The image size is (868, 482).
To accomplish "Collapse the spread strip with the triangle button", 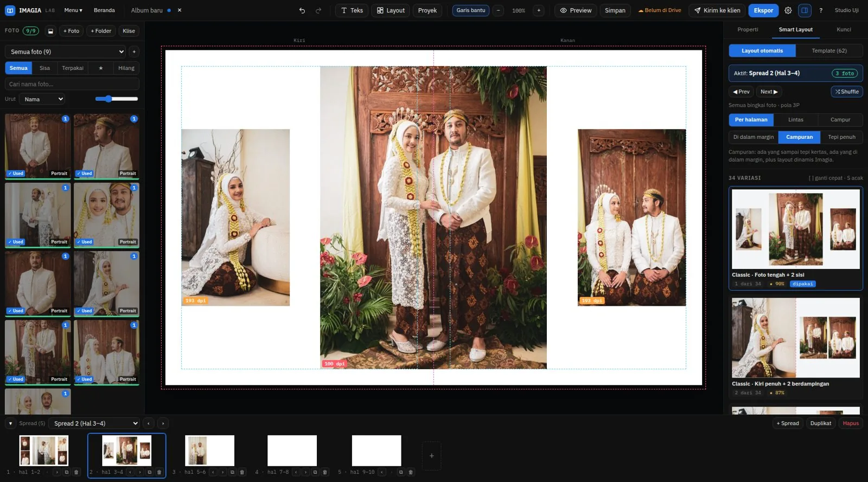I will (x=10, y=423).
